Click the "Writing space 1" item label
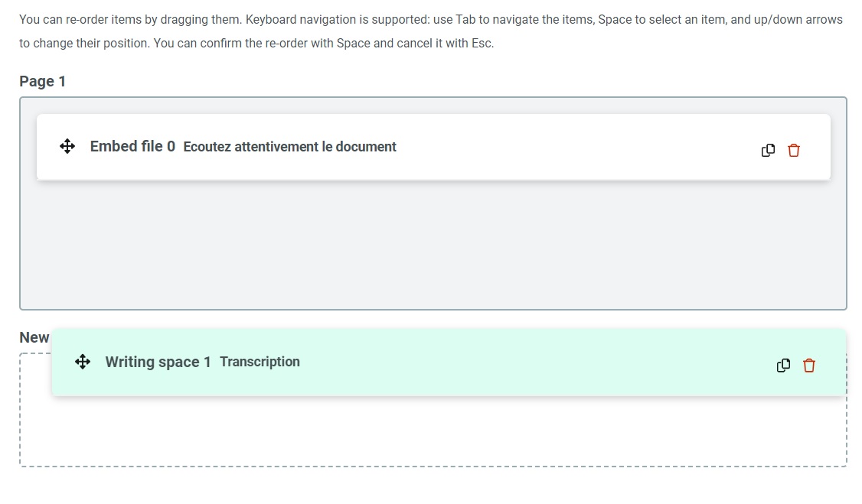 coord(158,362)
